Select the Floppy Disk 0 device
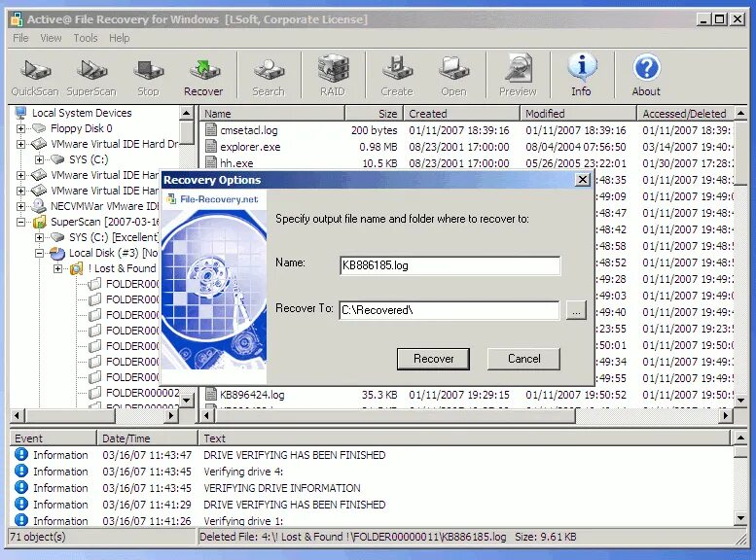 pyautogui.click(x=81, y=128)
